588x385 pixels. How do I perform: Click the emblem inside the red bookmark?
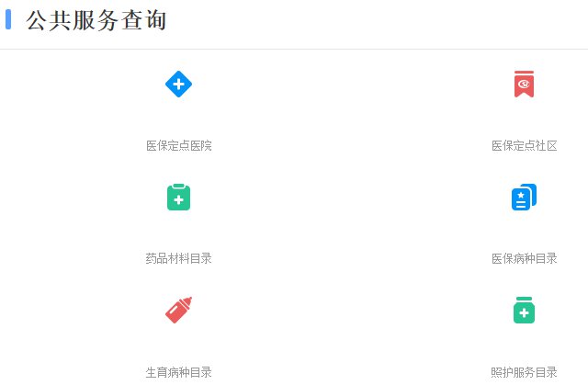click(524, 84)
